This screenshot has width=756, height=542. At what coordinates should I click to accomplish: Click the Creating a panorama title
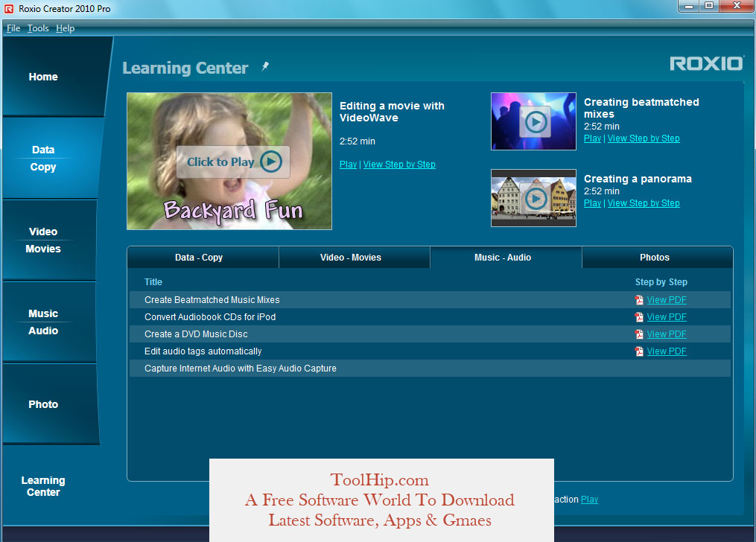click(x=638, y=179)
